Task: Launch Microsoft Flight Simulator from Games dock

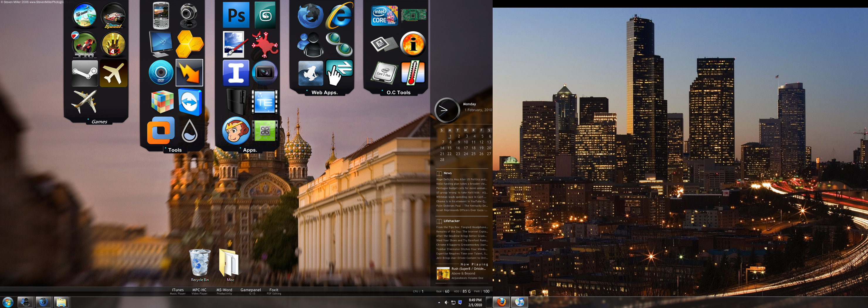Action: [x=84, y=16]
